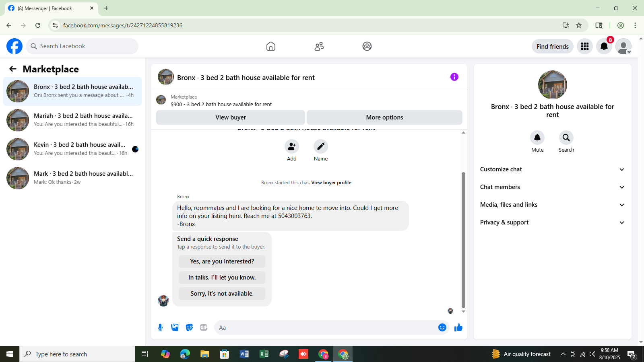Viewport: 644px width, 362px height.
Task: Expand Chat members section
Action: (553, 187)
